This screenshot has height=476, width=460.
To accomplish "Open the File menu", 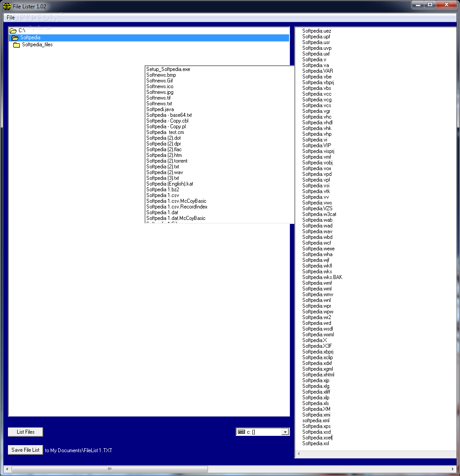I will coord(11,18).
